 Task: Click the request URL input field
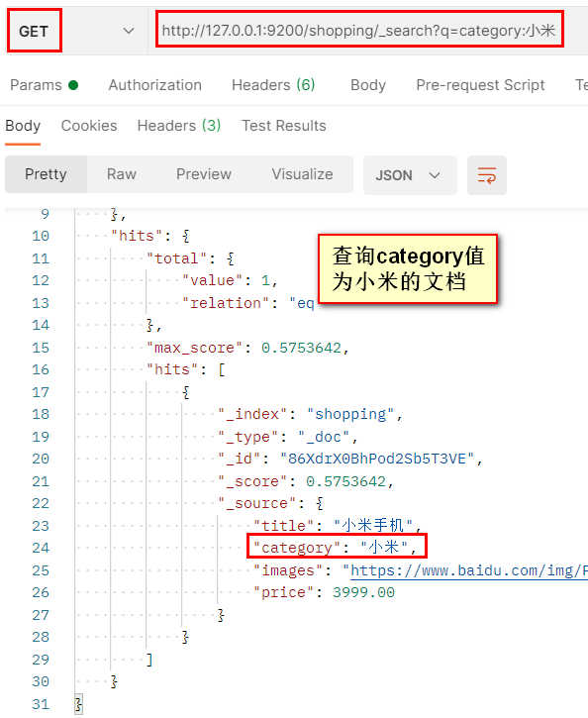(x=359, y=31)
